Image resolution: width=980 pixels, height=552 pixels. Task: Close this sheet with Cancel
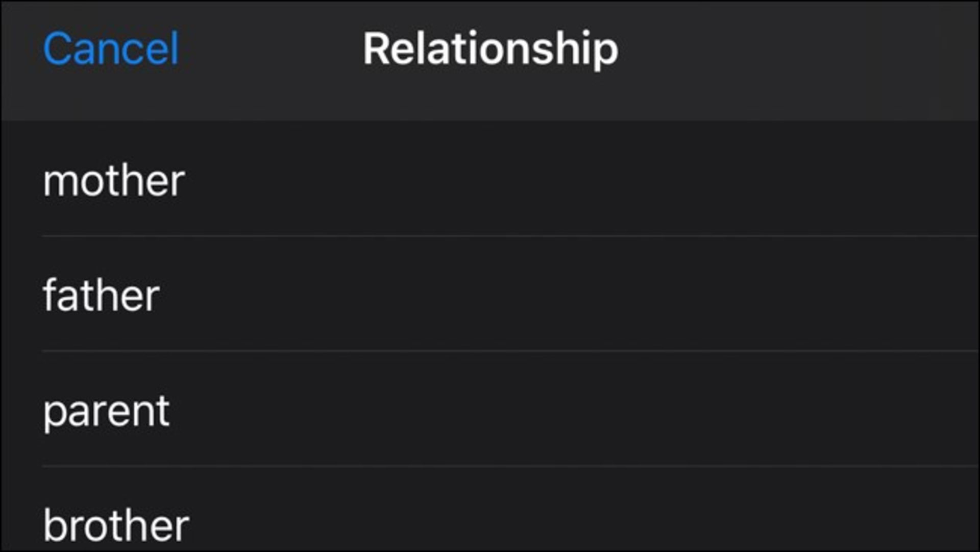click(x=111, y=49)
